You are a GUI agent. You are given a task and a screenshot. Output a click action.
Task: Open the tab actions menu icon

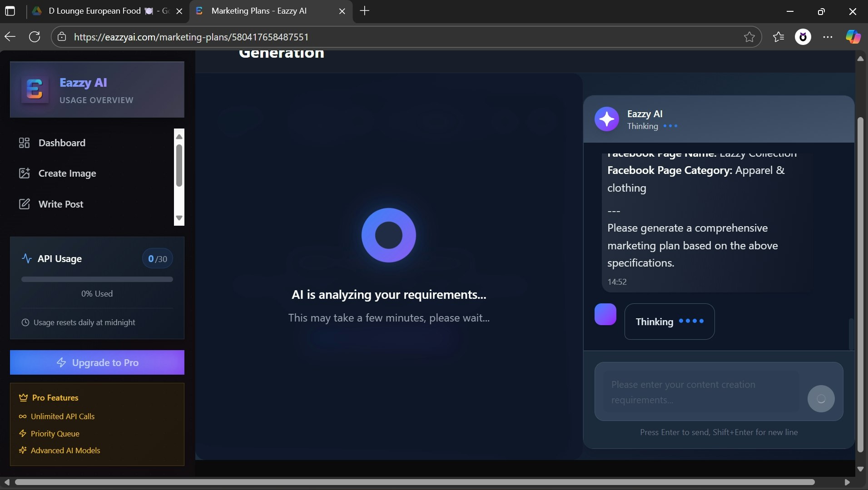pyautogui.click(x=10, y=11)
